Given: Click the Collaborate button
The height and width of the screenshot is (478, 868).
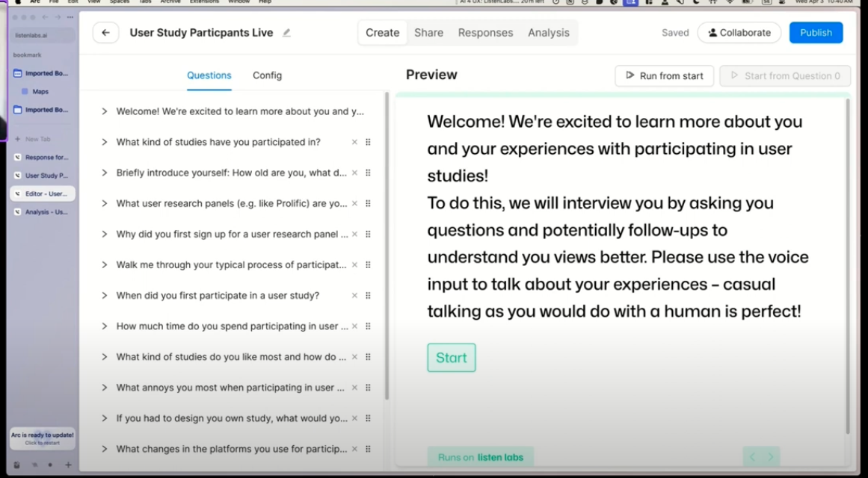Looking at the screenshot, I should [x=739, y=33].
